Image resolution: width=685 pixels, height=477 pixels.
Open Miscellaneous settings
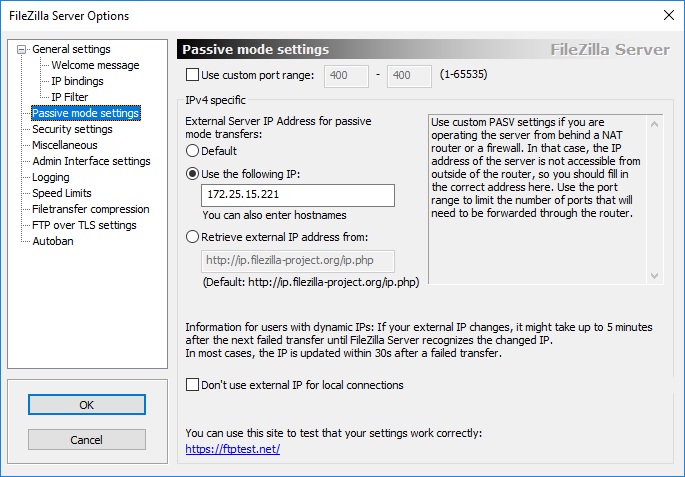pyautogui.click(x=65, y=145)
